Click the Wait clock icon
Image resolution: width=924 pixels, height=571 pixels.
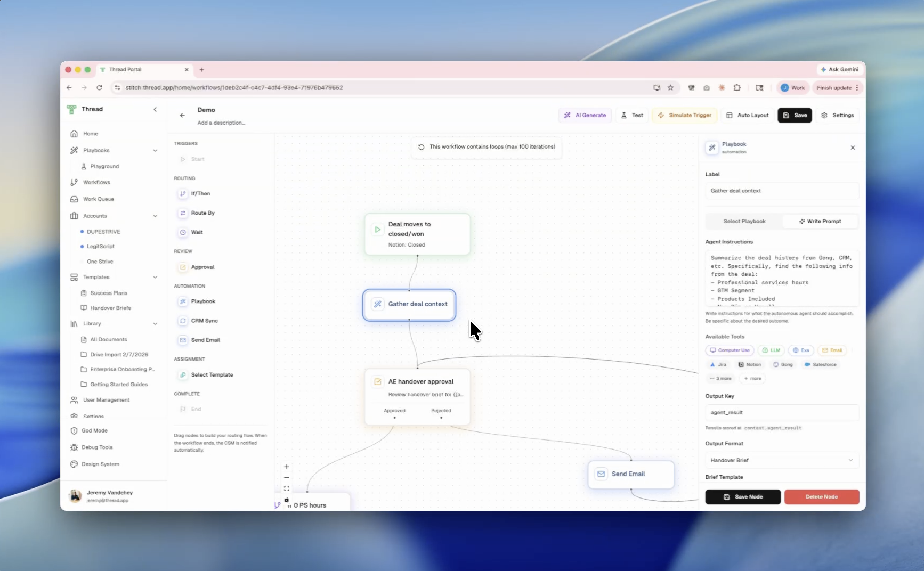click(183, 232)
